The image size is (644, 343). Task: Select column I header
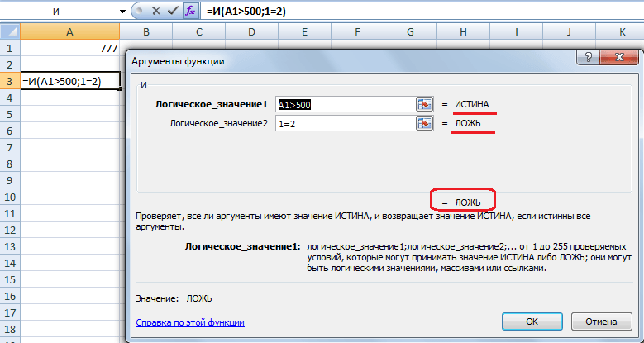(x=516, y=31)
